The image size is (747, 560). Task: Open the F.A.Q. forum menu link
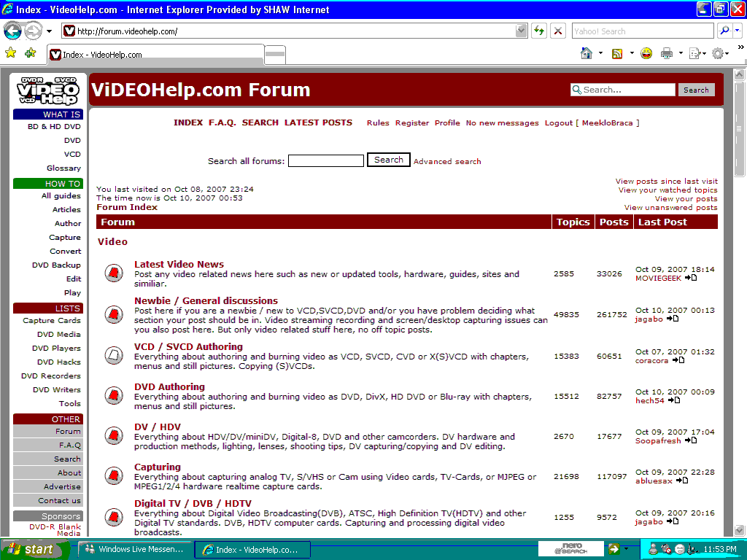pos(222,122)
